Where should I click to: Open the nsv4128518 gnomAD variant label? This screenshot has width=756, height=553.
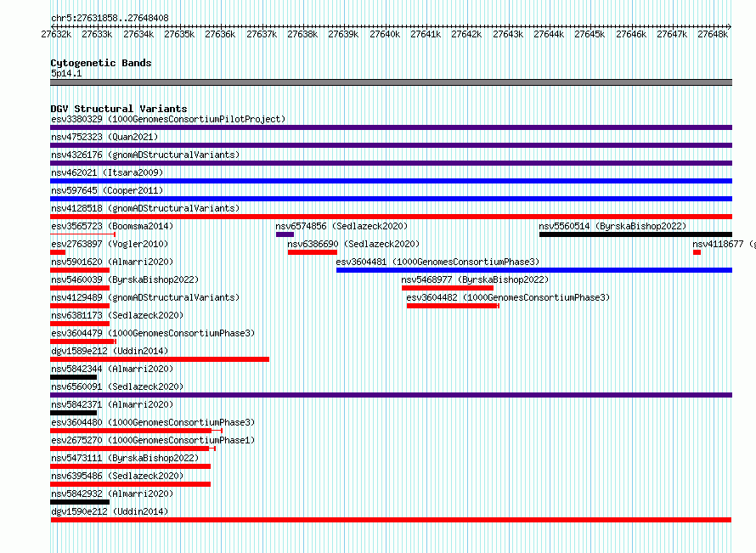pos(145,208)
